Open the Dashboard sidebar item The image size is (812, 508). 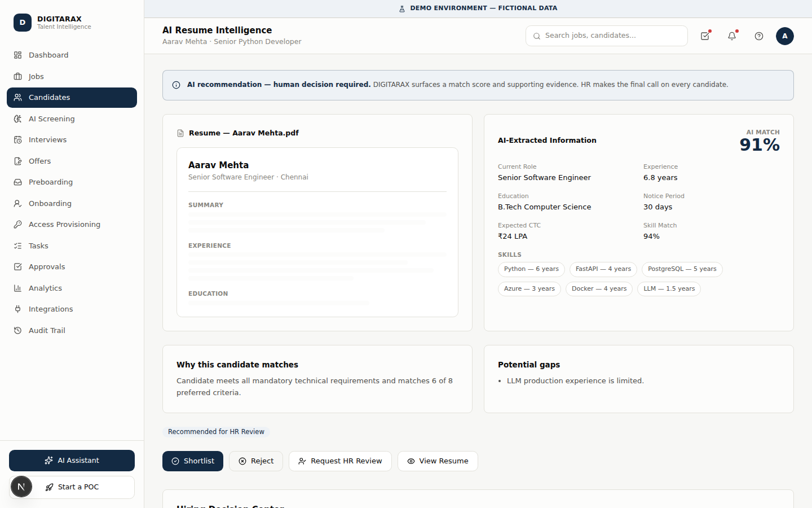coord(72,55)
